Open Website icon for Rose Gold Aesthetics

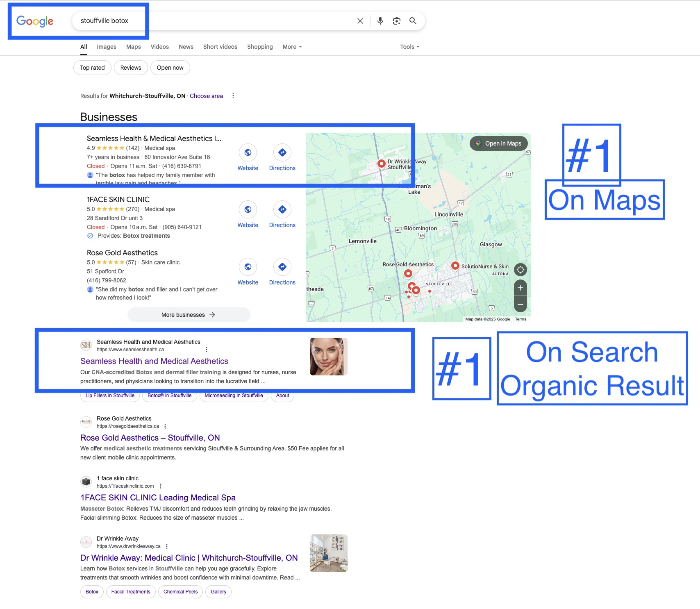248,267
